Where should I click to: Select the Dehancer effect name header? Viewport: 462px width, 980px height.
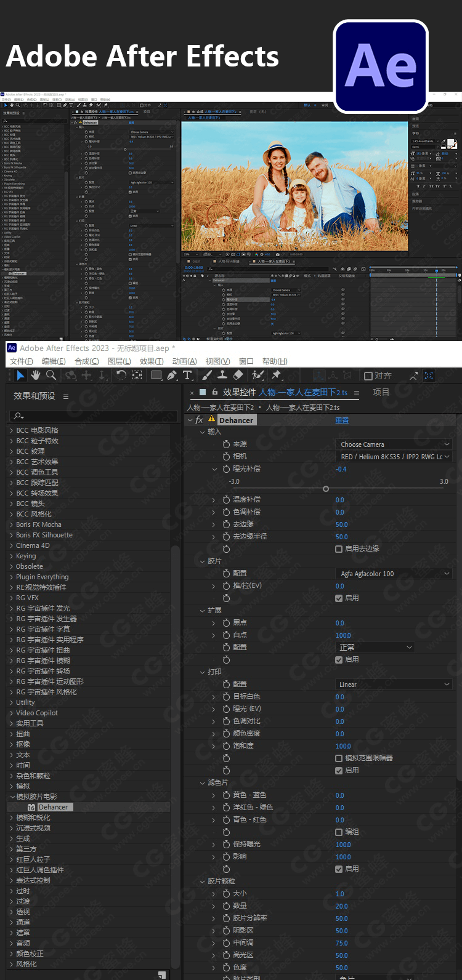click(237, 420)
